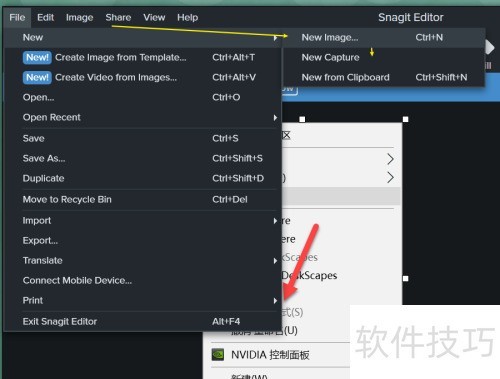Open the Image menu
Image resolution: width=500 pixels, height=379 pixels.
[x=79, y=17]
